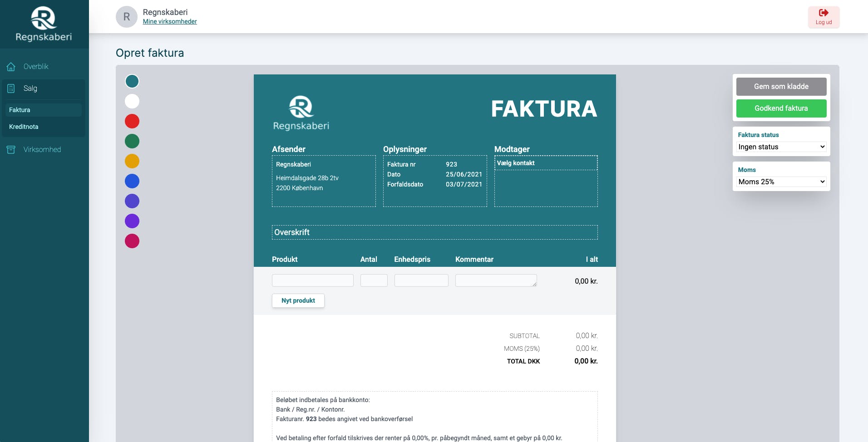Select the yellow-orange color swatch
Screen dimensions: 868x442
(x=132, y=161)
